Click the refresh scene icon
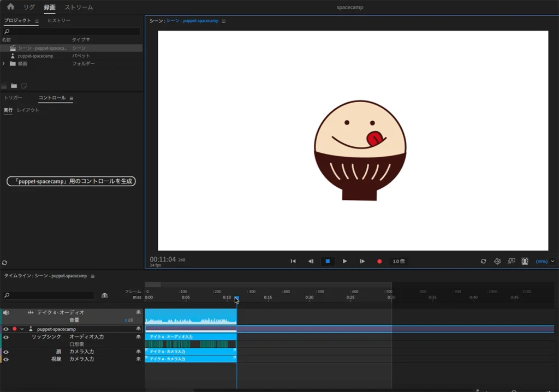This screenshot has width=559, height=392. click(x=483, y=262)
